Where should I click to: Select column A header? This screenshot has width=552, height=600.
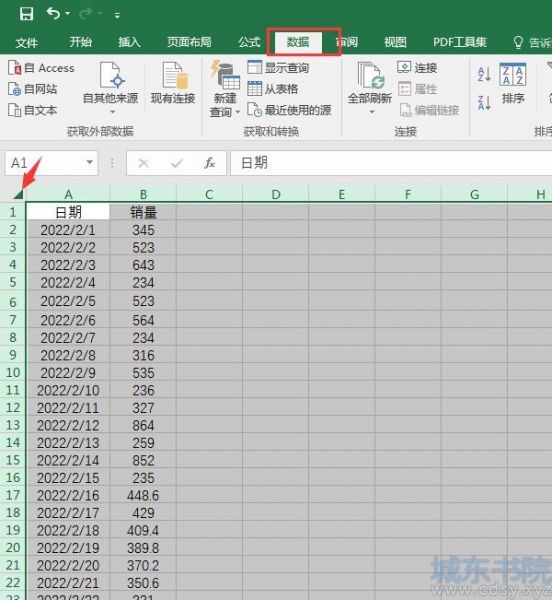coord(68,194)
